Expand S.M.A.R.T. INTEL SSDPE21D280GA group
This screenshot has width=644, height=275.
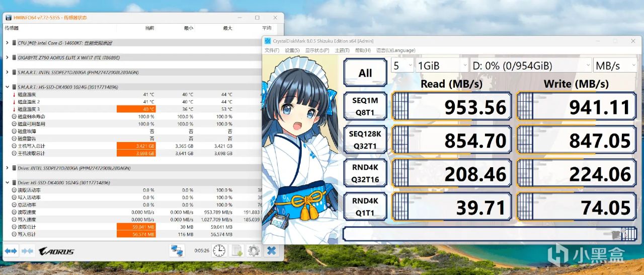7,73
